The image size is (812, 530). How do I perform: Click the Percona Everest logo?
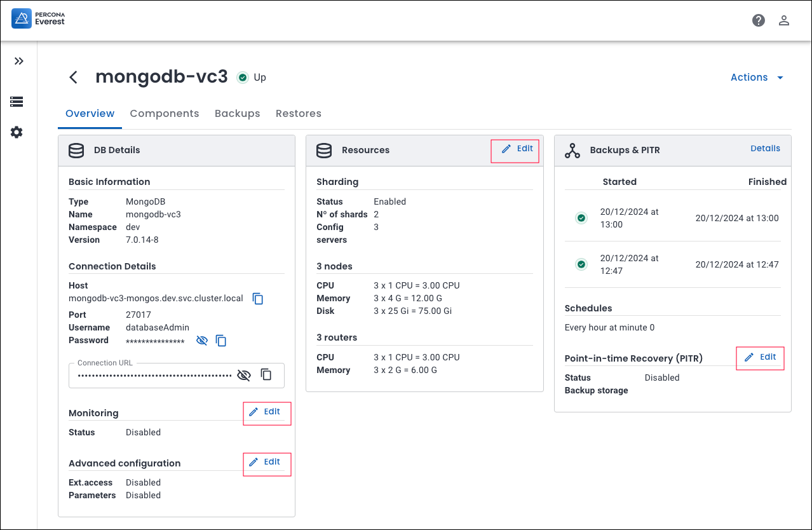[39, 19]
